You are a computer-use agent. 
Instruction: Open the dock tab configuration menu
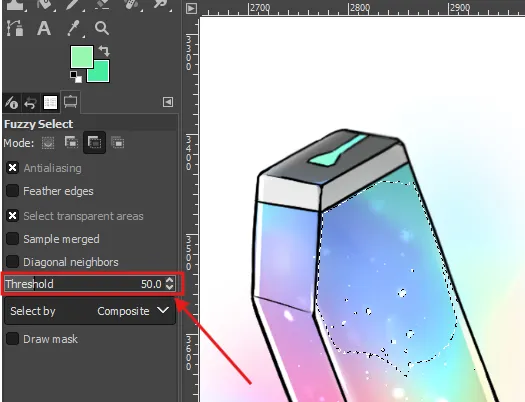[x=168, y=102]
